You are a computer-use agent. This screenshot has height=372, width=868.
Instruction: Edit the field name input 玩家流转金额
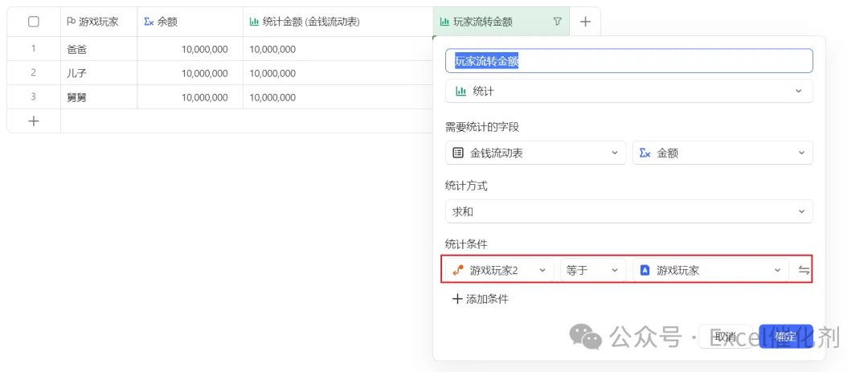[628, 61]
